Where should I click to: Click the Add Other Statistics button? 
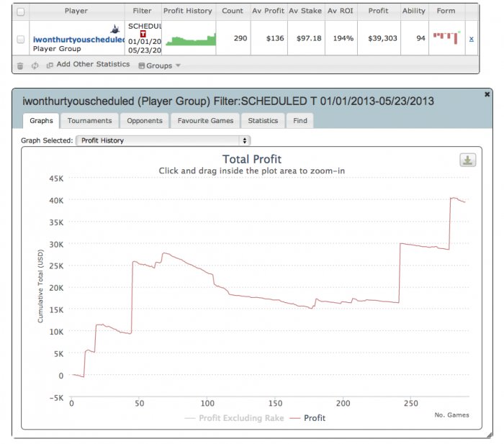coord(93,64)
